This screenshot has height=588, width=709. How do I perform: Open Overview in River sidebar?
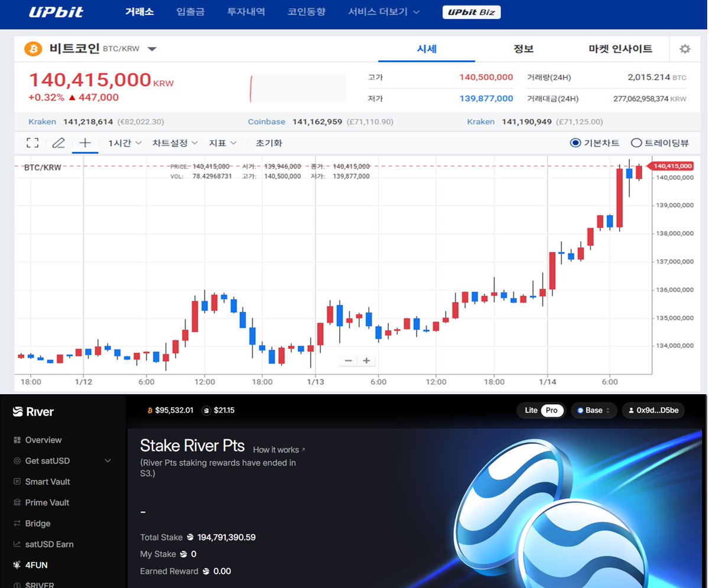[x=43, y=440]
